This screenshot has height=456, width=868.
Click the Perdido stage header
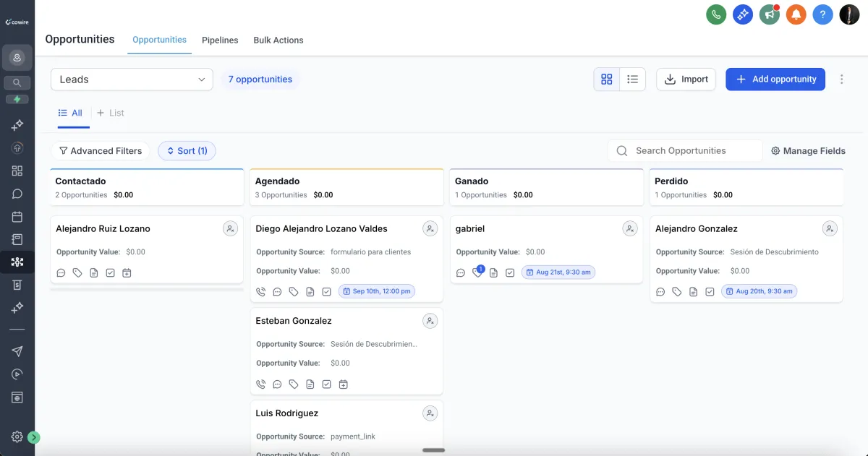coord(746,187)
